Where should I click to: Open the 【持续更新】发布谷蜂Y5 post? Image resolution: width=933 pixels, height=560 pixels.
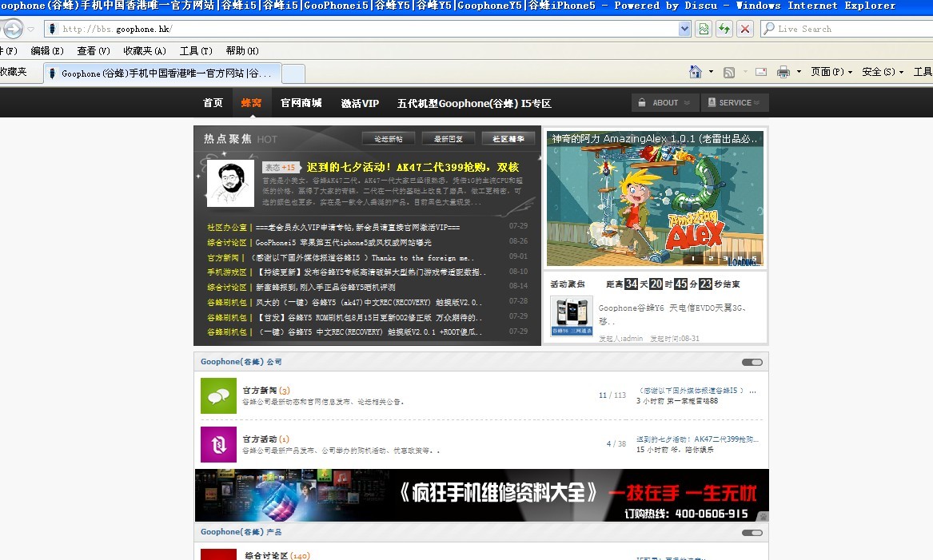point(371,272)
